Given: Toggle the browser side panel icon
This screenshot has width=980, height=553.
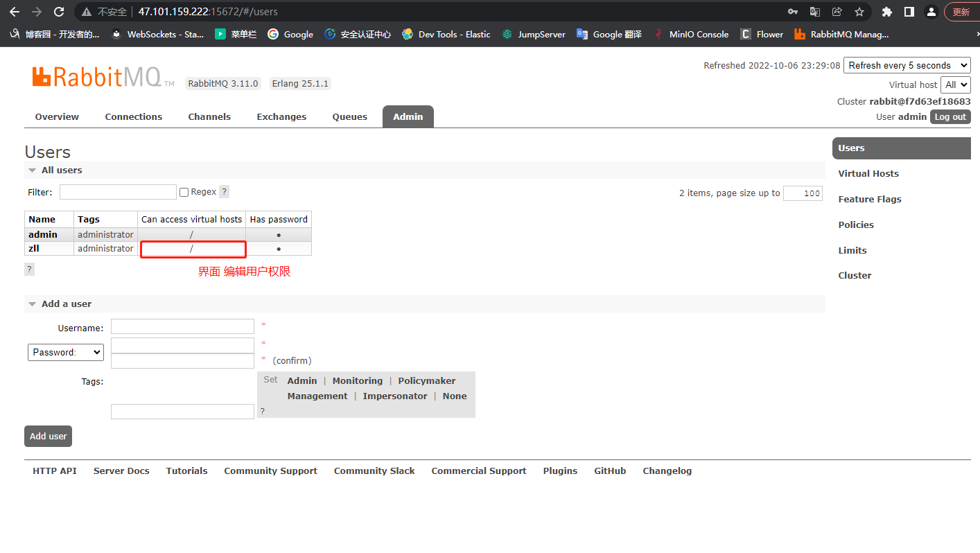Looking at the screenshot, I should (909, 12).
